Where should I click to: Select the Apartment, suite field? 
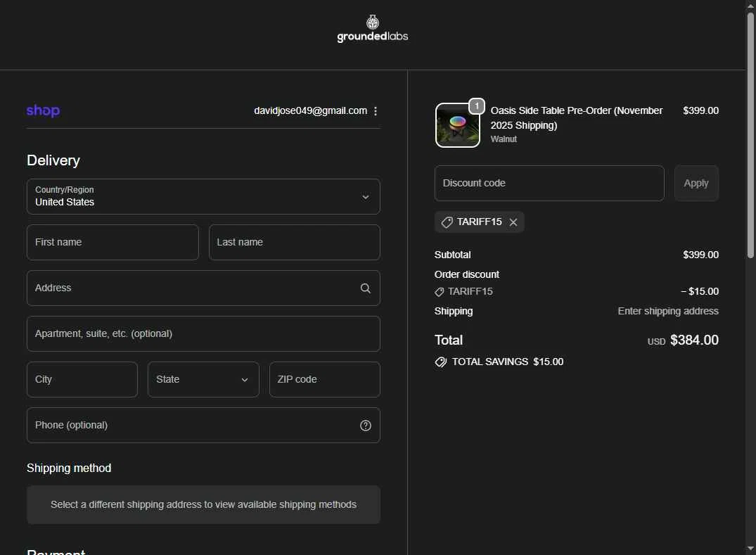coord(203,333)
